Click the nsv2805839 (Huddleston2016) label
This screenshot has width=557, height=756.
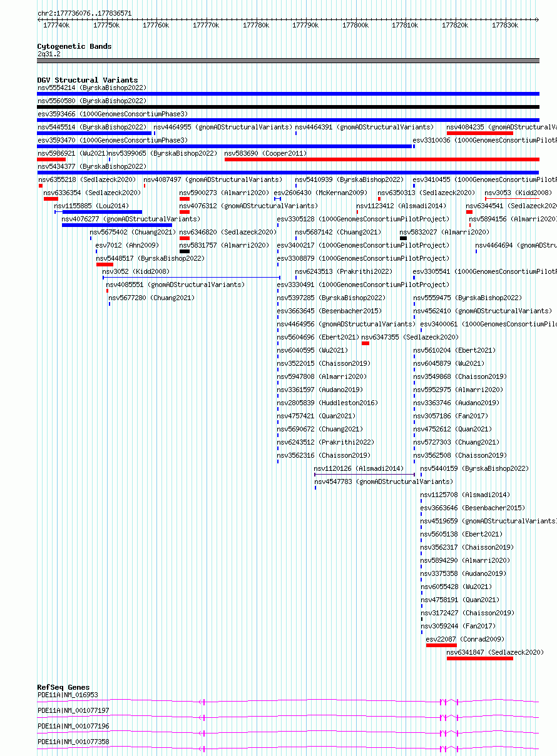(327, 403)
